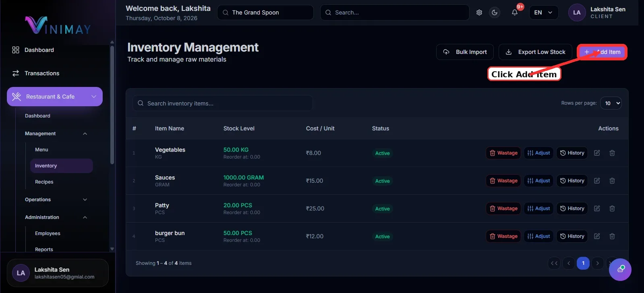Click the Vinimay logo

[x=58, y=25]
